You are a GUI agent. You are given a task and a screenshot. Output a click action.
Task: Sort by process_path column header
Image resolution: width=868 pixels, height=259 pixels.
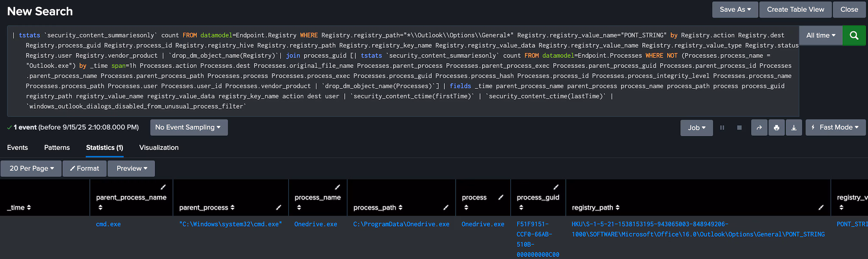click(378, 207)
